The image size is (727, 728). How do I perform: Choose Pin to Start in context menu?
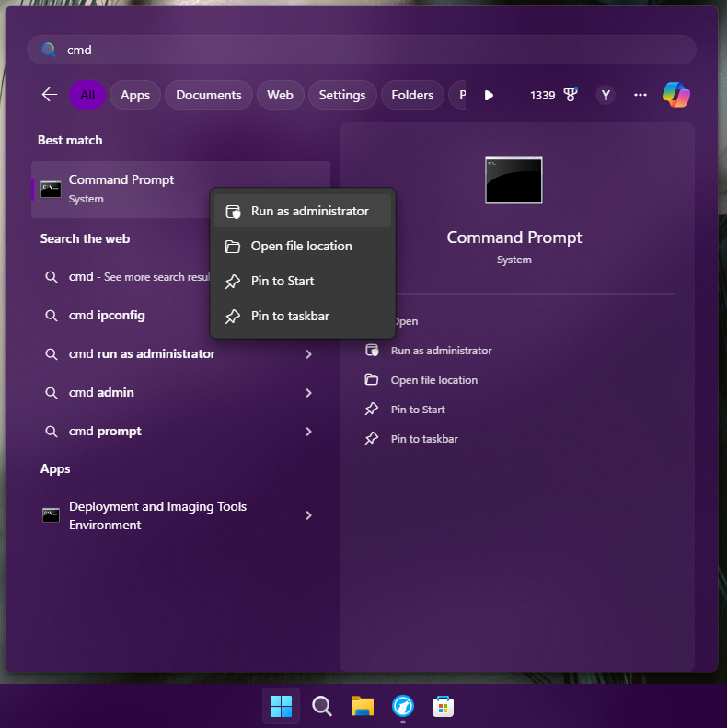pos(303,282)
